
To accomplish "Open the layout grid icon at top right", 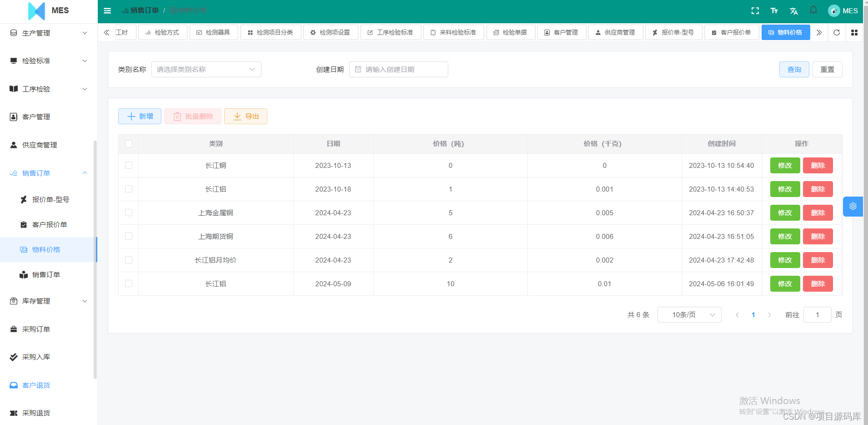I will pyautogui.click(x=854, y=32).
